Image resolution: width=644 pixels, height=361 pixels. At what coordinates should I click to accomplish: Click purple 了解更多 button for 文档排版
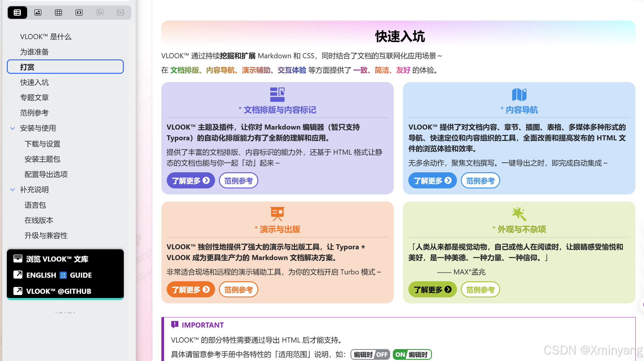tap(191, 181)
